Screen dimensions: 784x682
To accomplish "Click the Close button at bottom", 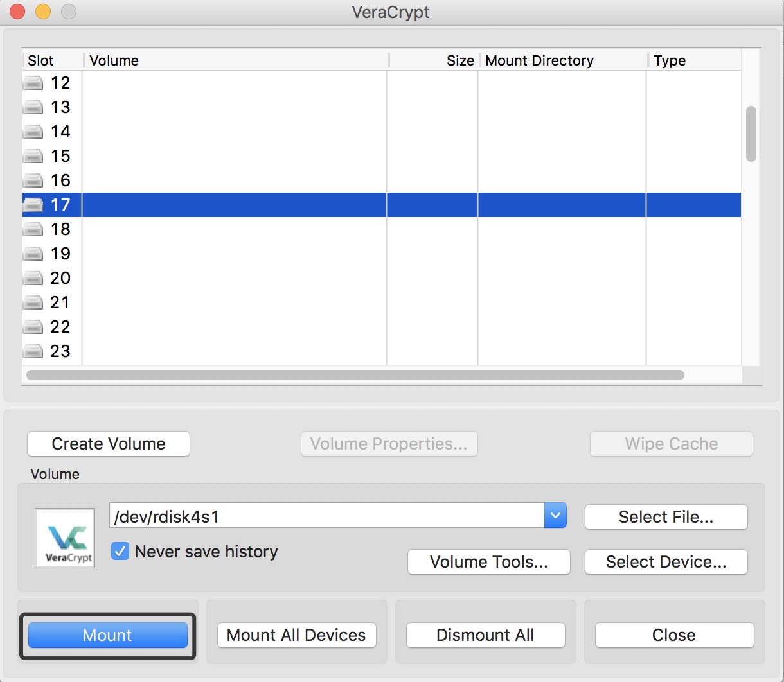I will tap(674, 635).
